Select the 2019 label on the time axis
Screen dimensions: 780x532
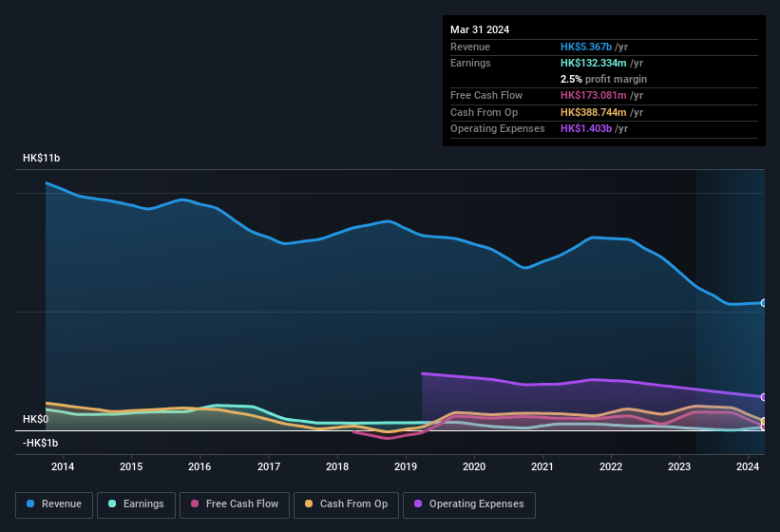(x=406, y=466)
